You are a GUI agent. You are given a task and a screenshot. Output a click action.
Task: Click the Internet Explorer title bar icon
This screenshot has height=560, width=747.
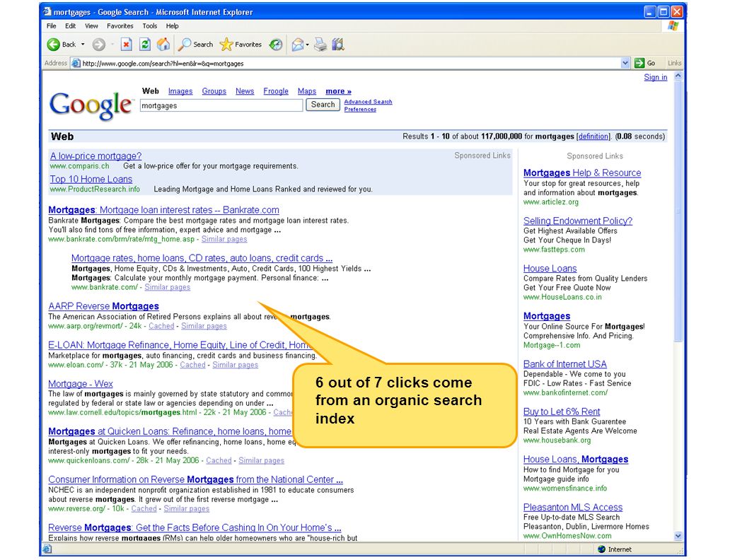[47, 11]
